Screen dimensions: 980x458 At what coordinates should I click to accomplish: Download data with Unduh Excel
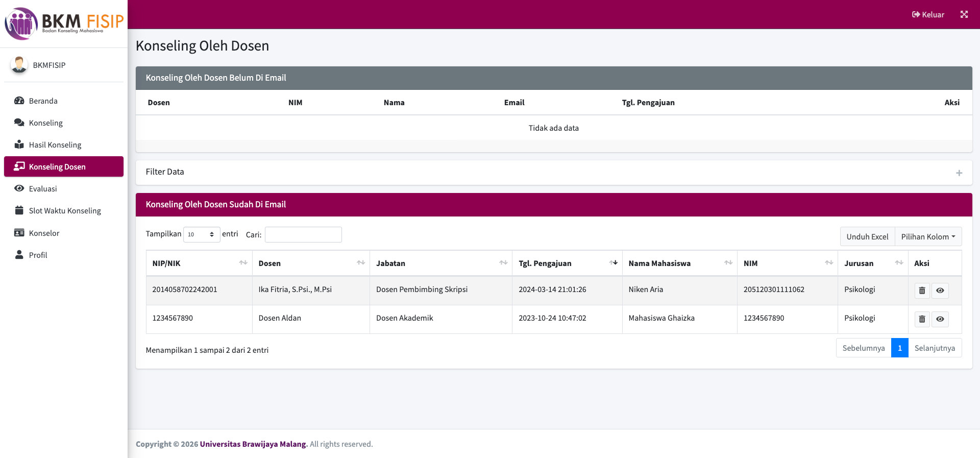click(867, 236)
